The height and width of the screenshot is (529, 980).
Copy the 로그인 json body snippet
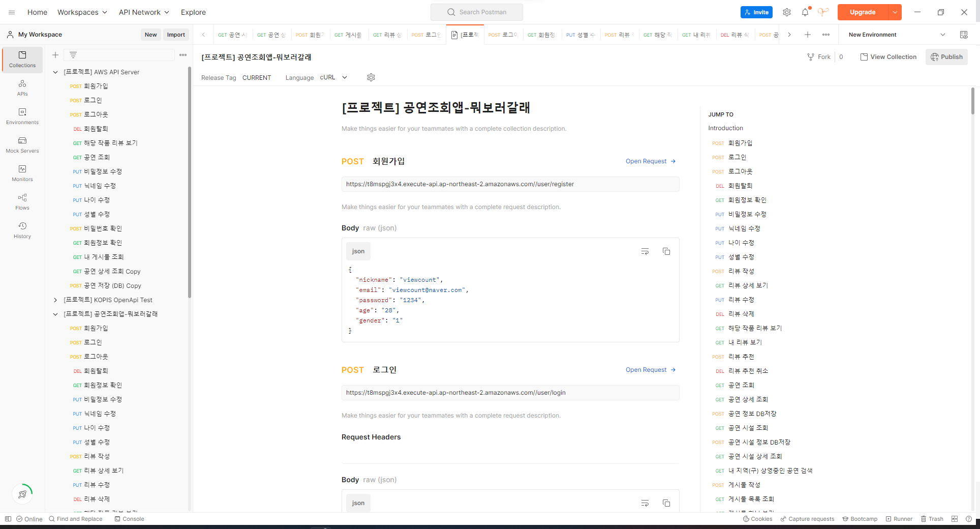(x=666, y=503)
